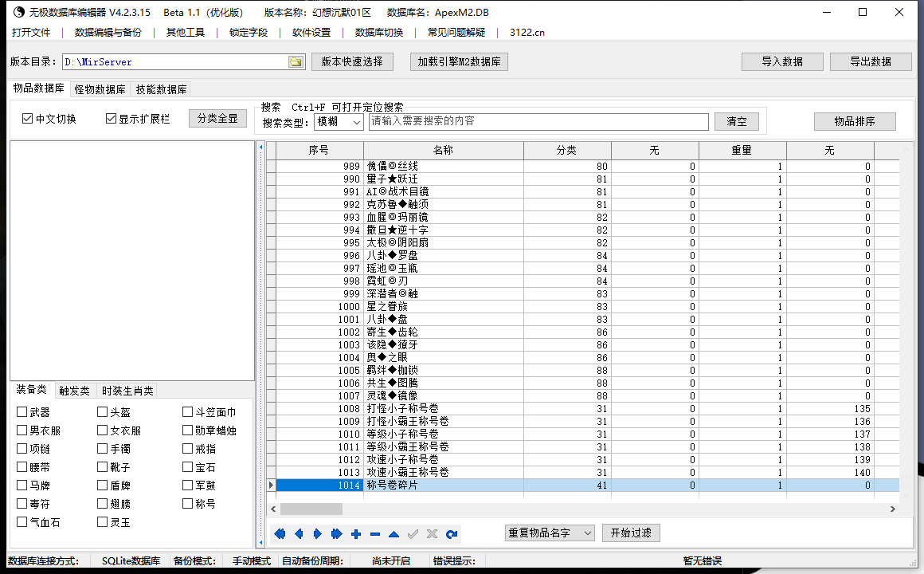Check the 头盔 category box
Image resolution: width=924 pixels, height=574 pixels.
[x=103, y=412]
